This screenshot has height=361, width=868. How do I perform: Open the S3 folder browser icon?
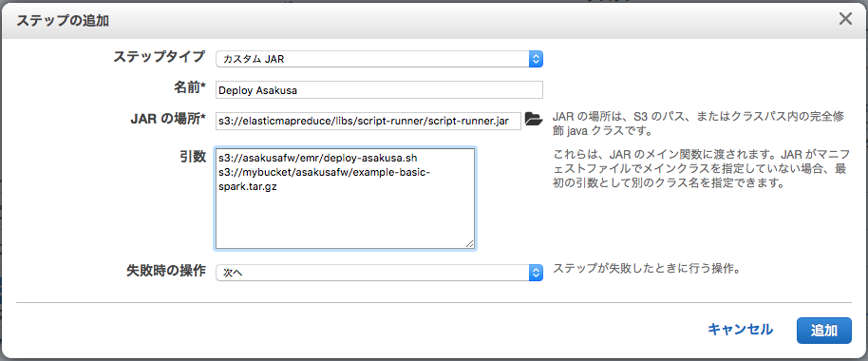[x=534, y=119]
